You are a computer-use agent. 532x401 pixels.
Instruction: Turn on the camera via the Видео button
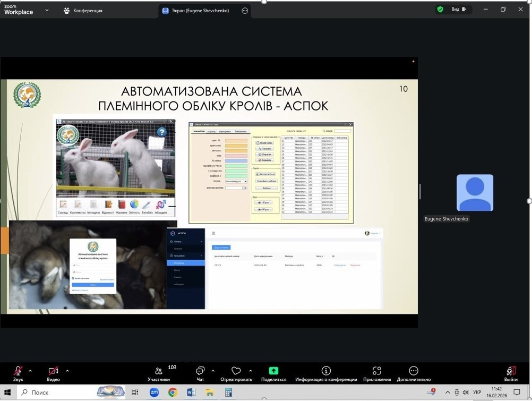[x=53, y=371]
